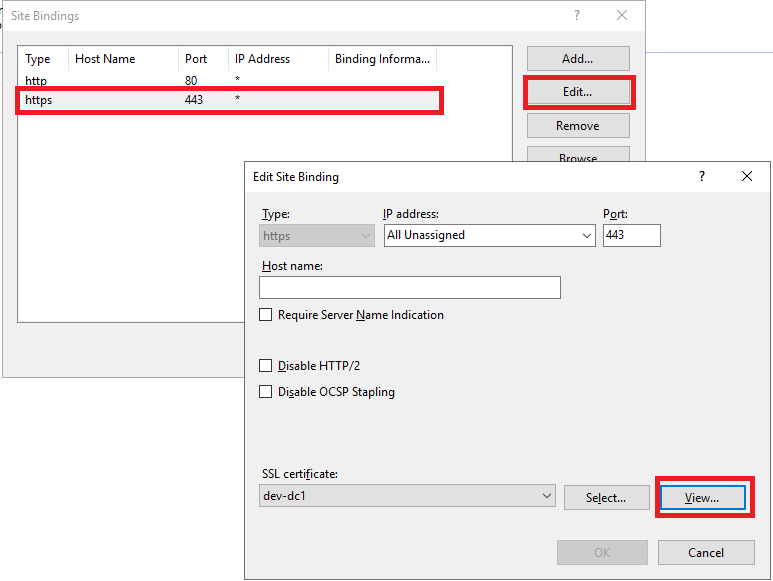Click the Binding Information column header

pos(381,59)
